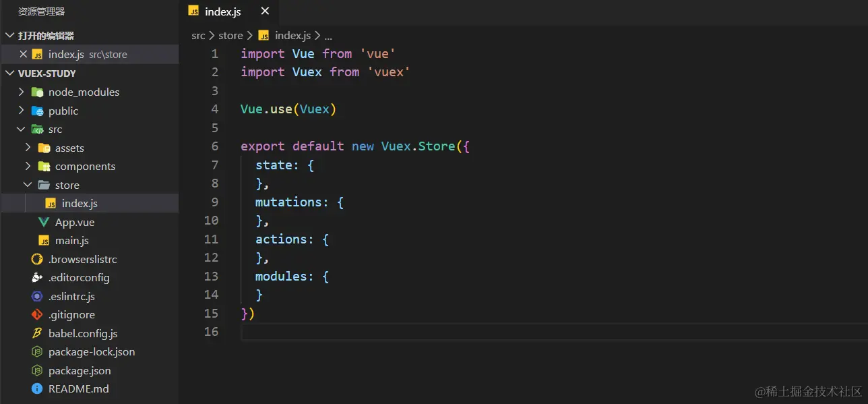Click the info icon beside README.md
Viewport: 868px width, 404px height.
click(x=37, y=388)
